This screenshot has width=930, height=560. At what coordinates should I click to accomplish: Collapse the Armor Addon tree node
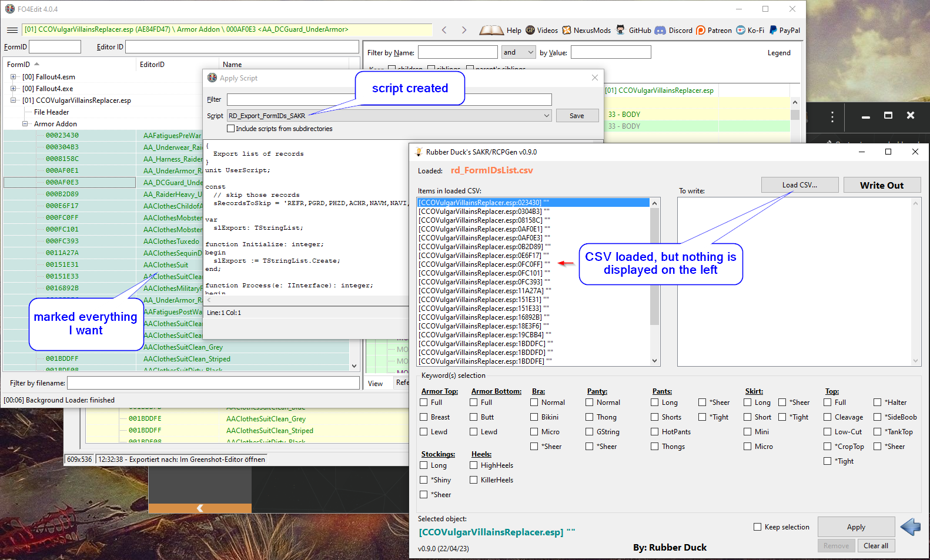25,124
